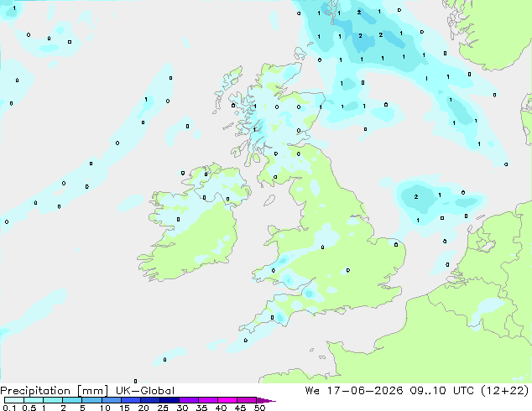Click the 'We' weekday abbreviation
Viewport: 532px width, 411px height.
click(312, 391)
